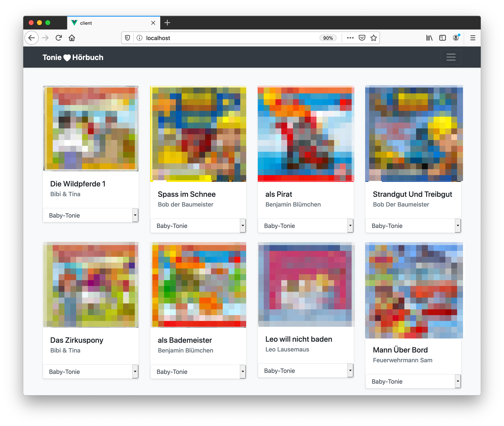The height and width of the screenshot is (426, 504).
Task: Toggle the navbar hamburger menu
Action: click(x=451, y=57)
